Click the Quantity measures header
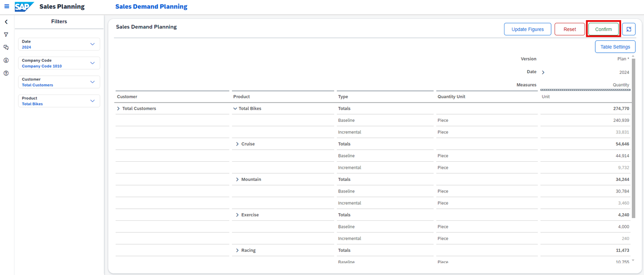Image resolution: width=644 pixels, height=275 pixels. coord(621,85)
